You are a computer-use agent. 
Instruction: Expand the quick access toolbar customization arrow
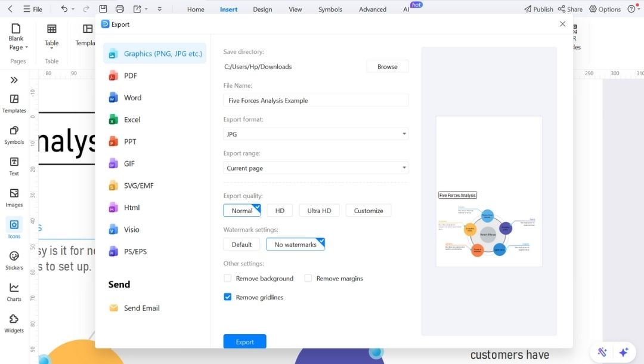159,9
